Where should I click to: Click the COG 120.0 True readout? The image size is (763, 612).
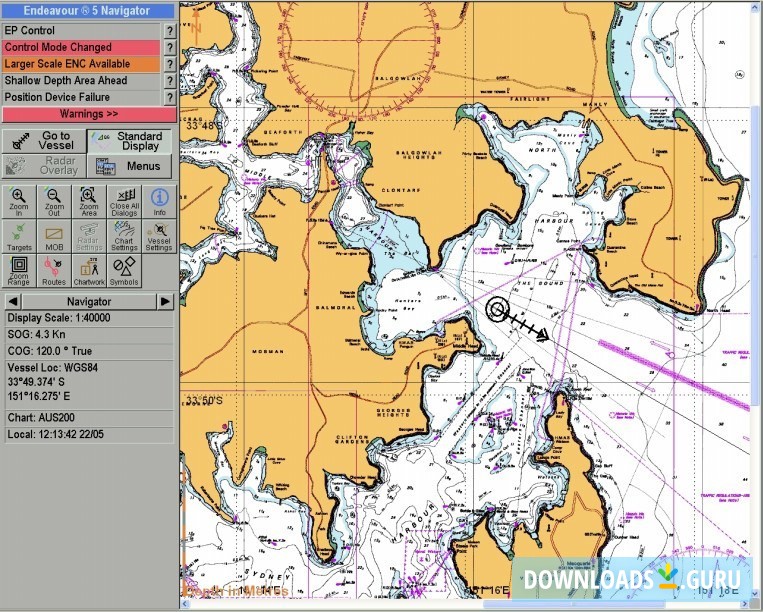[89, 351]
